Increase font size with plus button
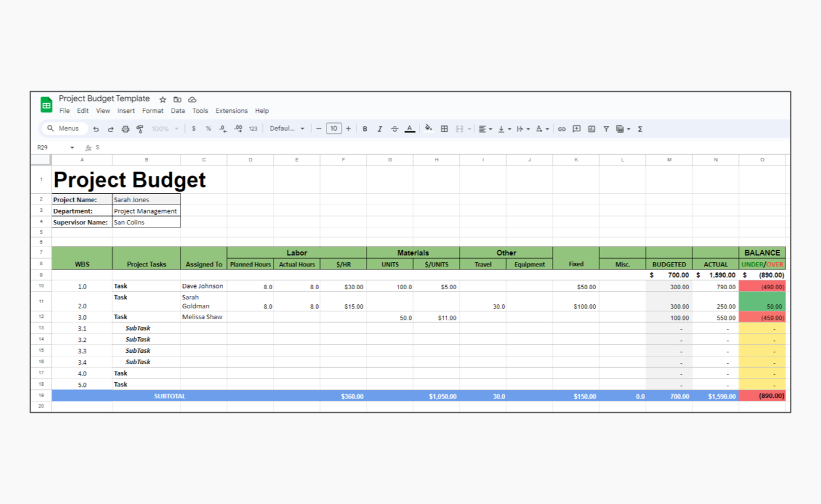Screen dimensions: 821x504 click(x=348, y=128)
